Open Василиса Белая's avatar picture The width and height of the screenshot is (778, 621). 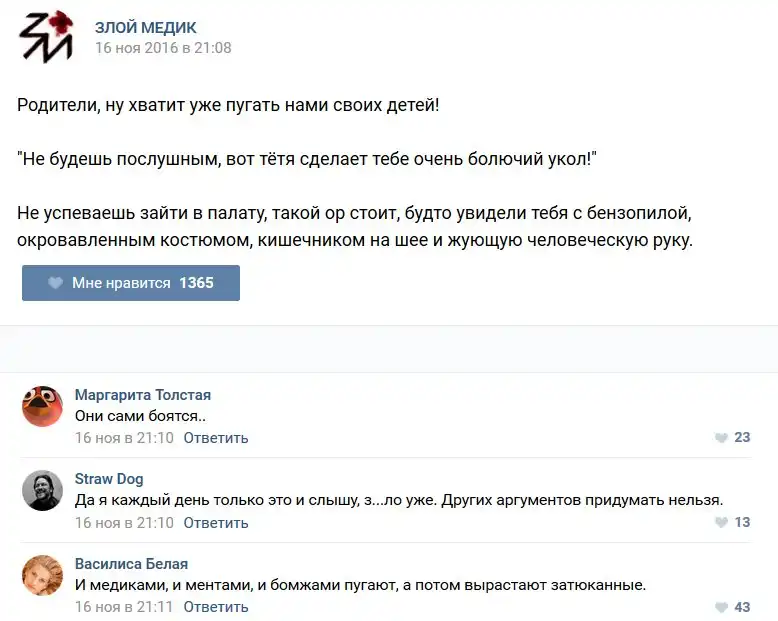click(42, 576)
